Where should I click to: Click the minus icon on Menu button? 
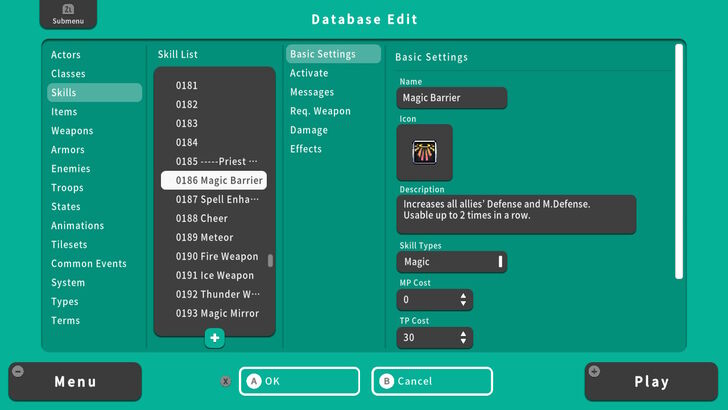coord(17,372)
